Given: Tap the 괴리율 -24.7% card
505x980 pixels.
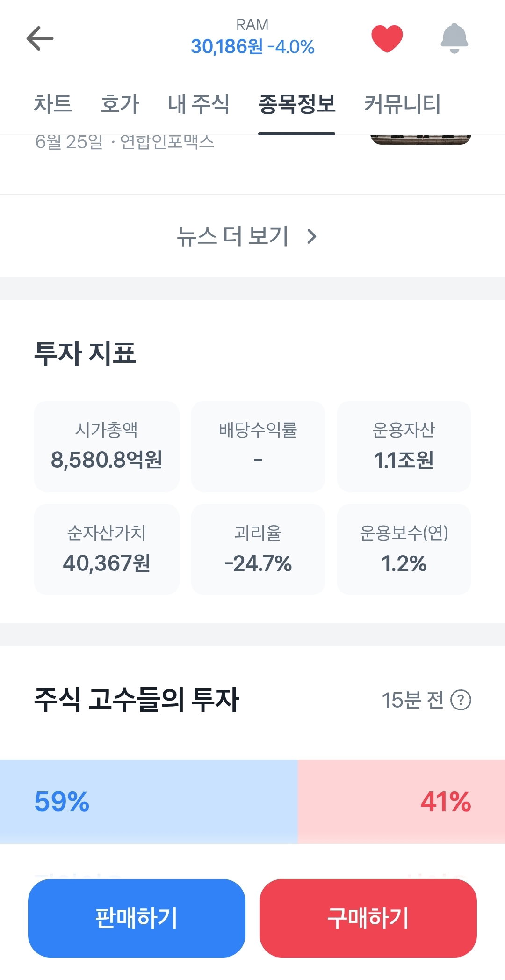Looking at the screenshot, I should (258, 549).
